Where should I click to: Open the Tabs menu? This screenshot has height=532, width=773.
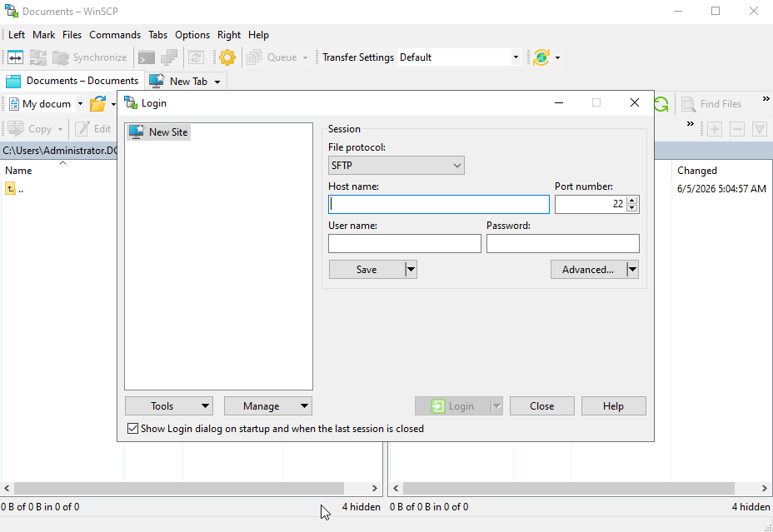coord(157,35)
